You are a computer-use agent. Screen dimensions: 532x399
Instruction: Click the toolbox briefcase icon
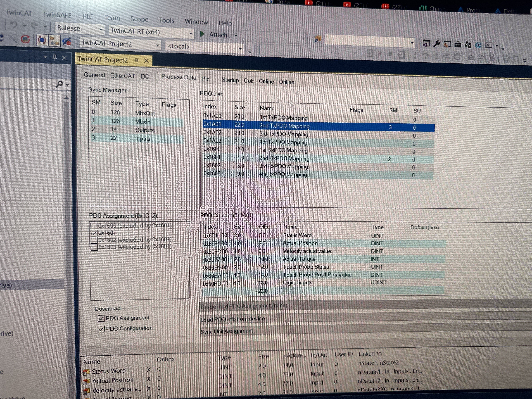coord(457,45)
